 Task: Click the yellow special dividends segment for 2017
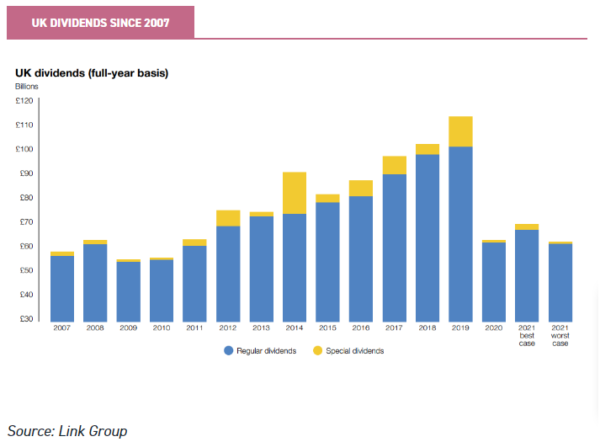pyautogui.click(x=395, y=165)
